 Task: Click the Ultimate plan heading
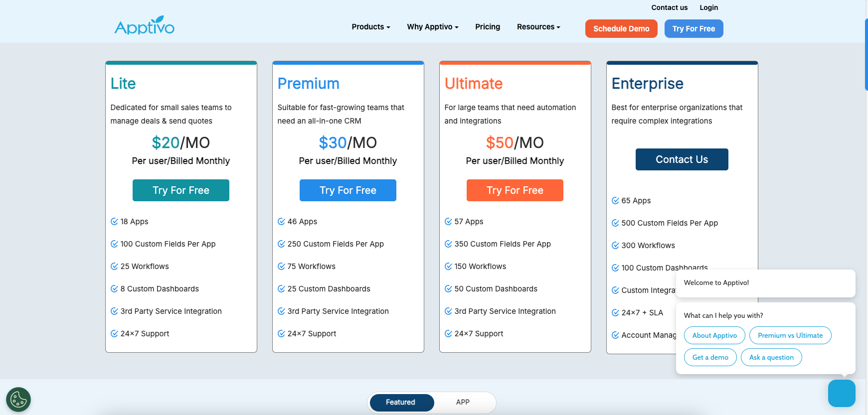[x=473, y=84]
